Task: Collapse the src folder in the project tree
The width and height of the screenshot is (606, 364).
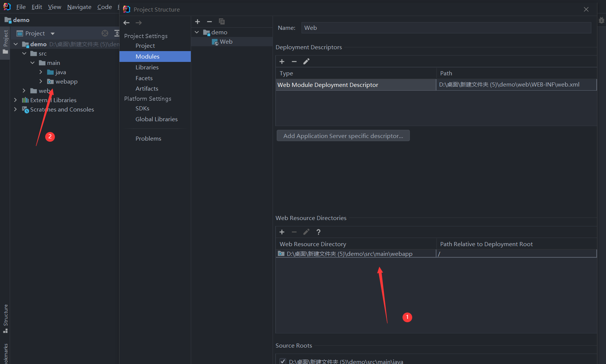Action: pos(24,53)
